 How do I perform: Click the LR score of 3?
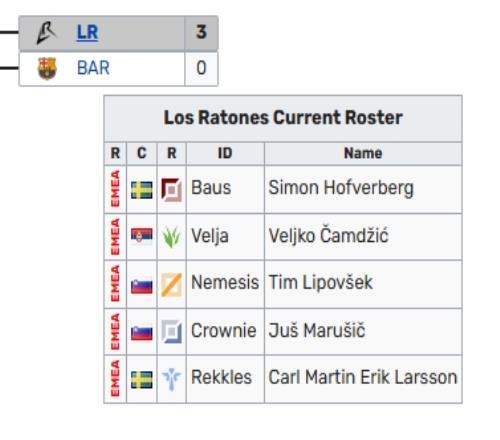[x=201, y=32]
